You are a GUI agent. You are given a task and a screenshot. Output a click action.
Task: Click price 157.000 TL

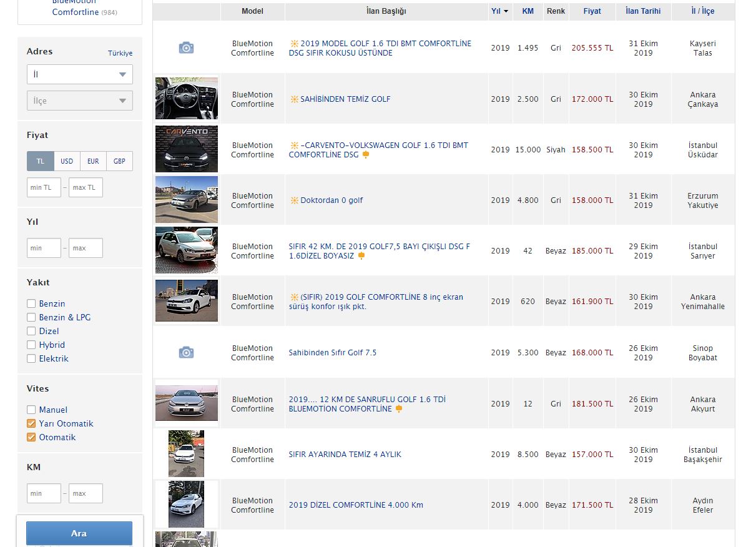(592, 455)
